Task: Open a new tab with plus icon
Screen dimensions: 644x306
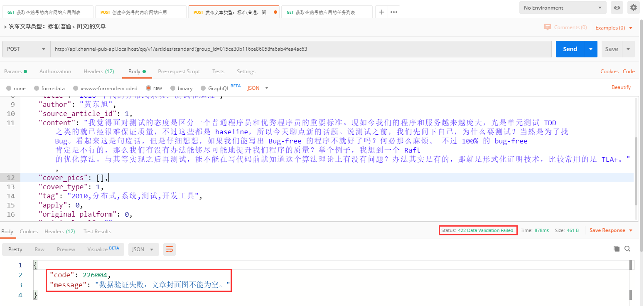Action: [381, 12]
